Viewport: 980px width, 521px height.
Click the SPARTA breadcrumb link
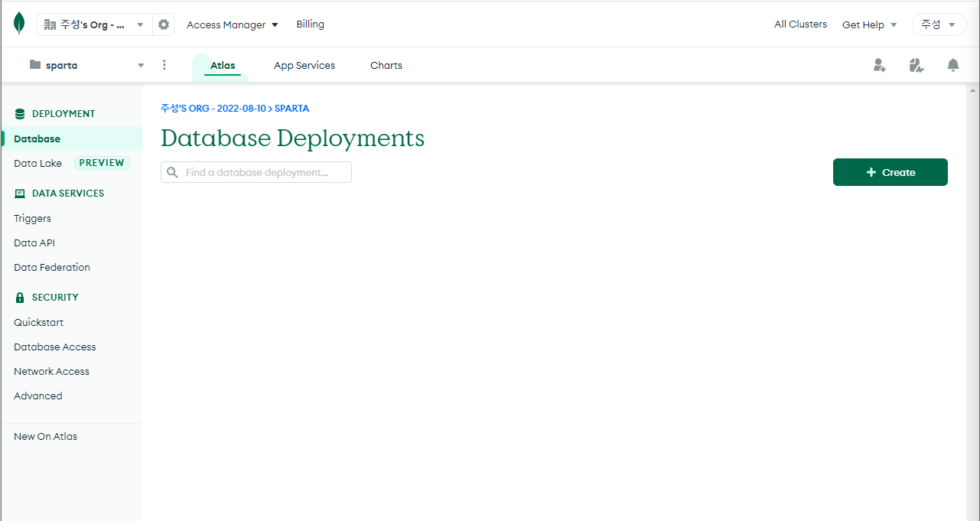291,109
